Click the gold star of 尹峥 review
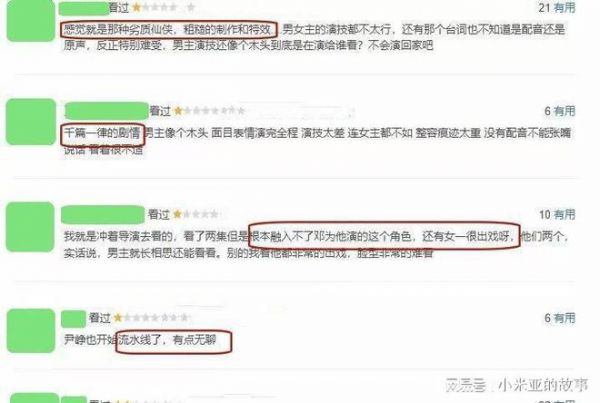 pos(118,317)
